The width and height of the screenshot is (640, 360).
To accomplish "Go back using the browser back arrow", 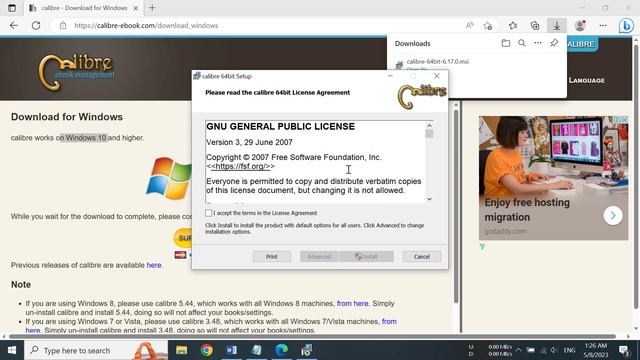I will click(14, 26).
